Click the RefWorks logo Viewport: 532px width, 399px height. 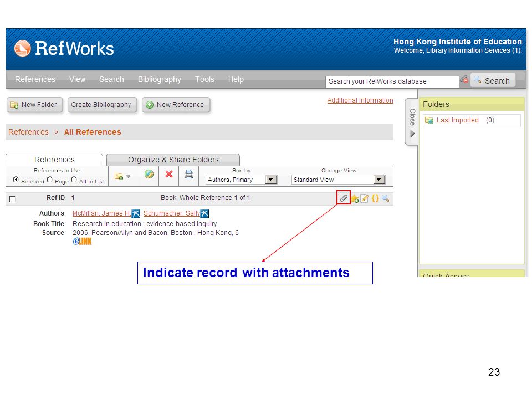point(64,48)
